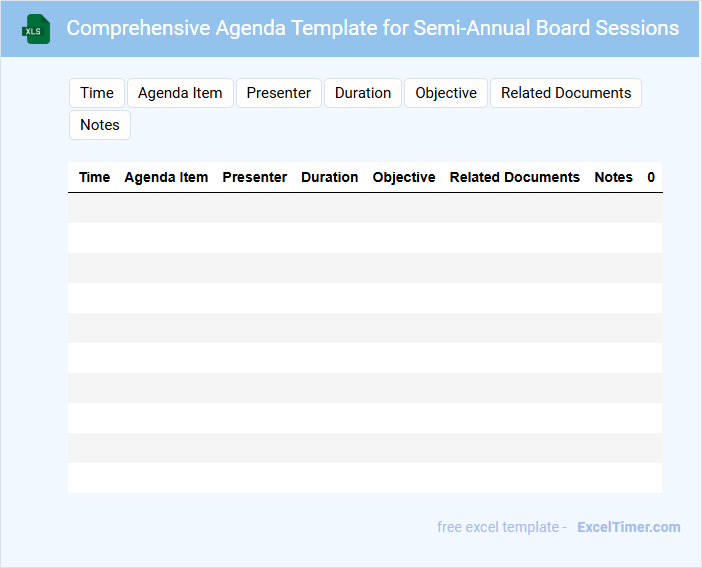Select the Objective column header
Image resolution: width=702 pixels, height=568 pixels.
(404, 177)
